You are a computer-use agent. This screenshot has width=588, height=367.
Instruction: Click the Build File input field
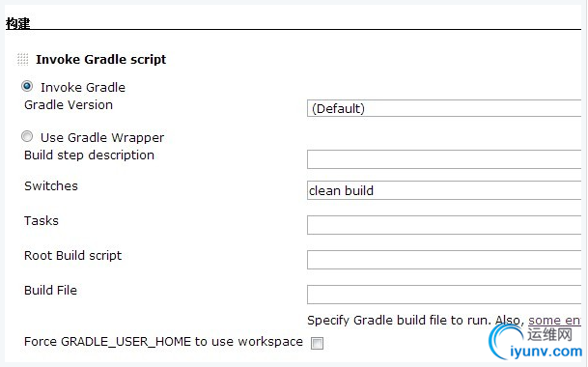(x=444, y=295)
